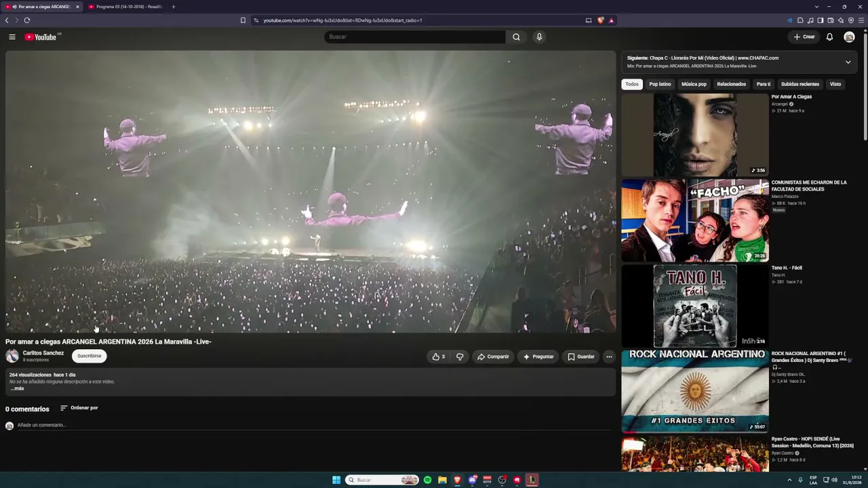Select the Subidas recientes filter chip

800,84
